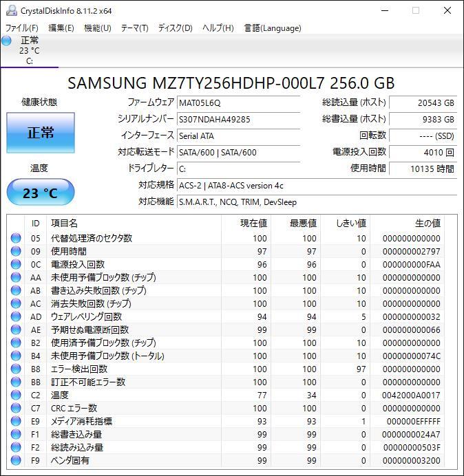Click status orb for ID AA row

[16, 277]
